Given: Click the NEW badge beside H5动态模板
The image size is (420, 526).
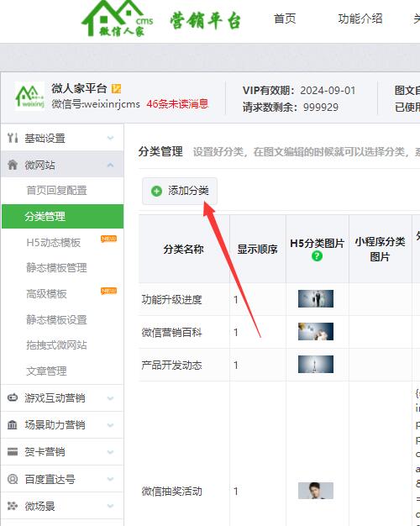Looking at the screenshot, I should pos(109,239).
